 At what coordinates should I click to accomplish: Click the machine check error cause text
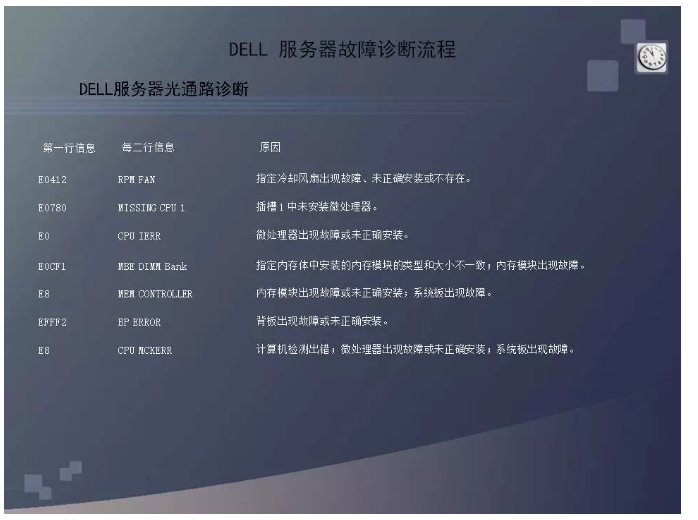click(x=415, y=349)
